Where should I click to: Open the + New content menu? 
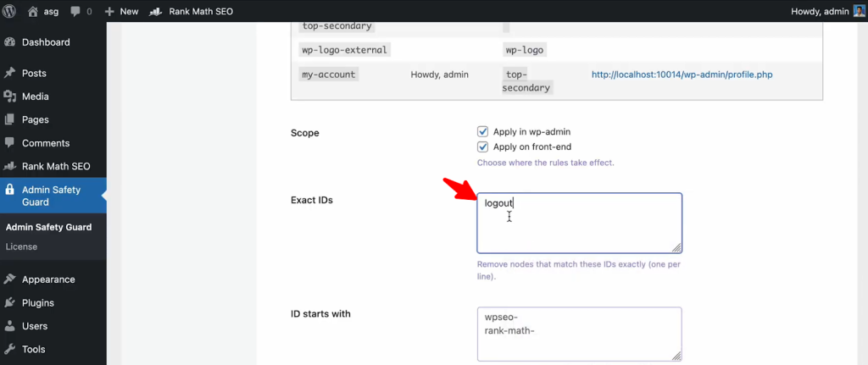[121, 12]
